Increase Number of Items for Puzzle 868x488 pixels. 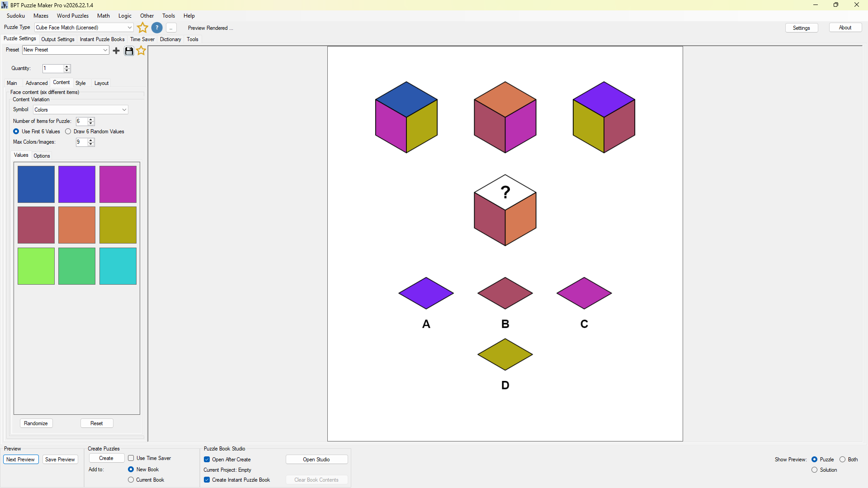91,119
